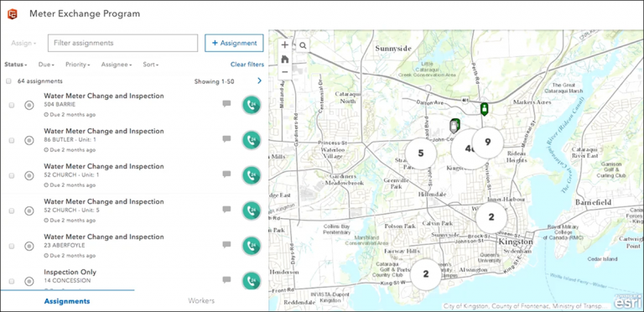Click assignee avatar for 23 ABERFOYLE
This screenshot has height=312, width=644.
coord(252,246)
